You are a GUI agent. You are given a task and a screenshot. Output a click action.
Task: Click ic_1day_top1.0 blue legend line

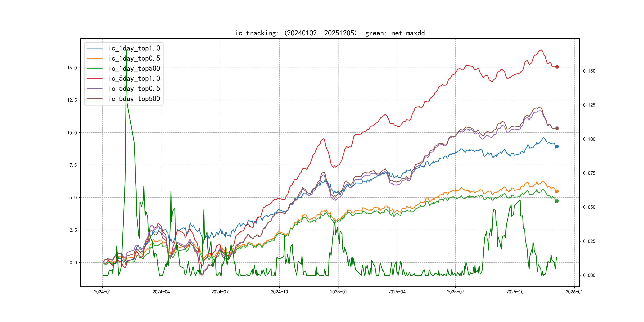tap(94, 48)
